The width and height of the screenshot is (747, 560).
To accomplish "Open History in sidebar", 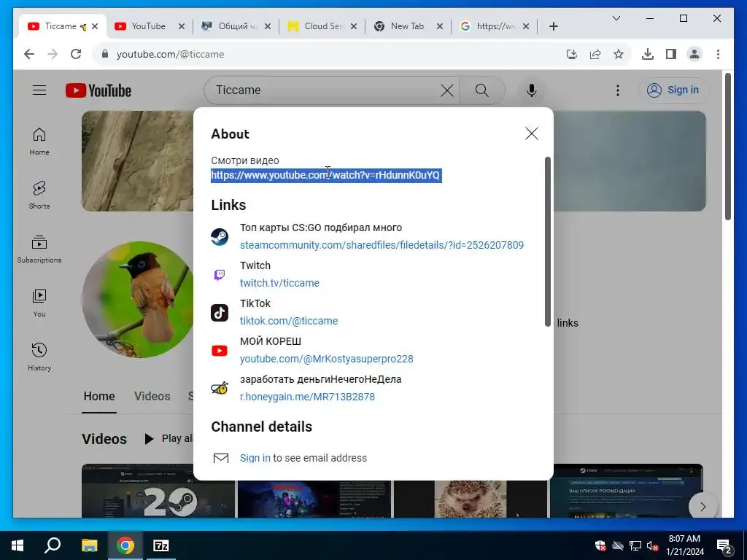I will point(39,357).
